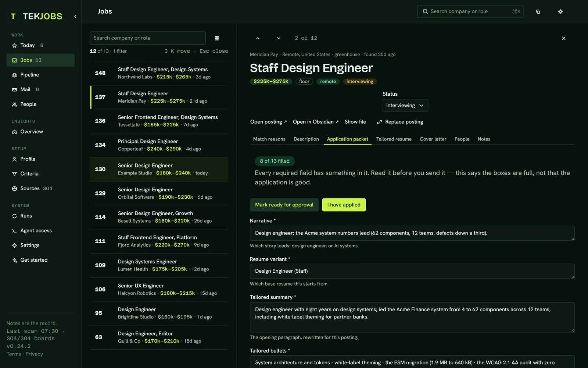Select the Brightline Studio Design Engineer job
Screen dimensions: 588x368
coord(159,313)
